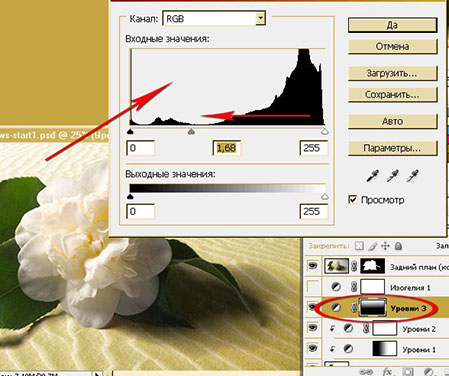Viewport: 449px width, 376px height.
Task: Apply automatic levels with Авто
Action: pos(392,121)
